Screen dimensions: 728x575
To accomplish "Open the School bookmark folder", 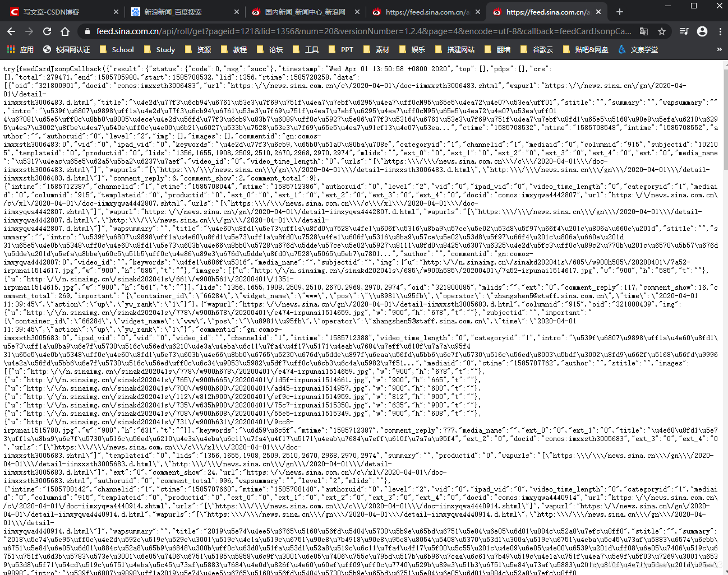I will pyautogui.click(x=117, y=49).
